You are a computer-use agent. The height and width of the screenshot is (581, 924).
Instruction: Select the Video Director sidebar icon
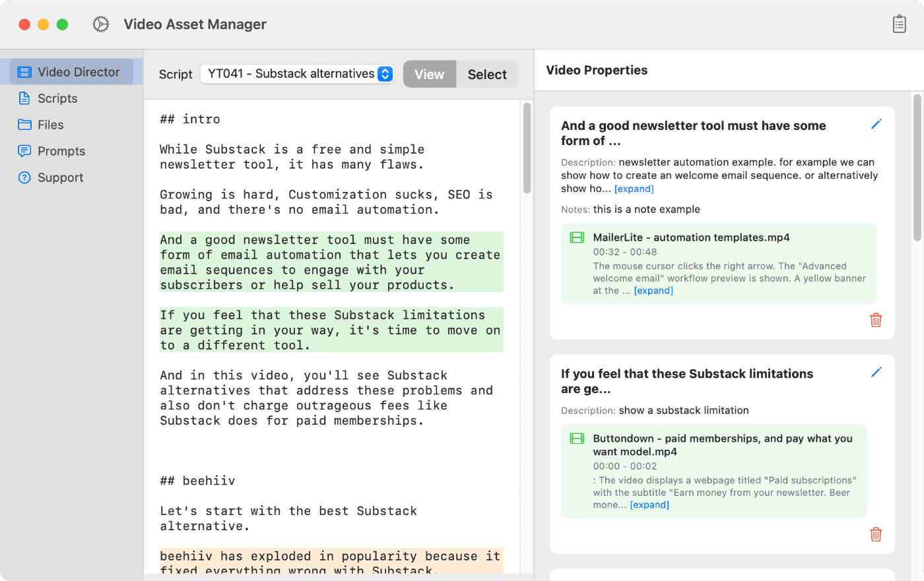click(24, 71)
